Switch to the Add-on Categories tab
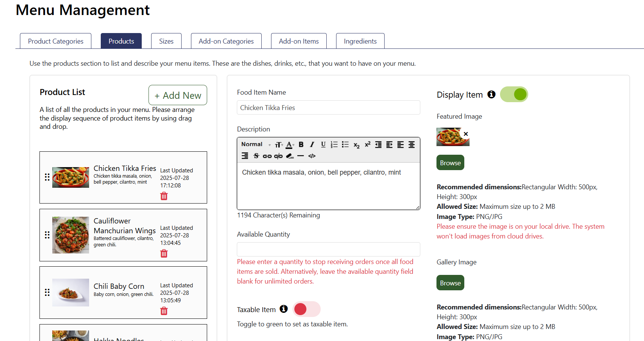The image size is (644, 341). 226,41
